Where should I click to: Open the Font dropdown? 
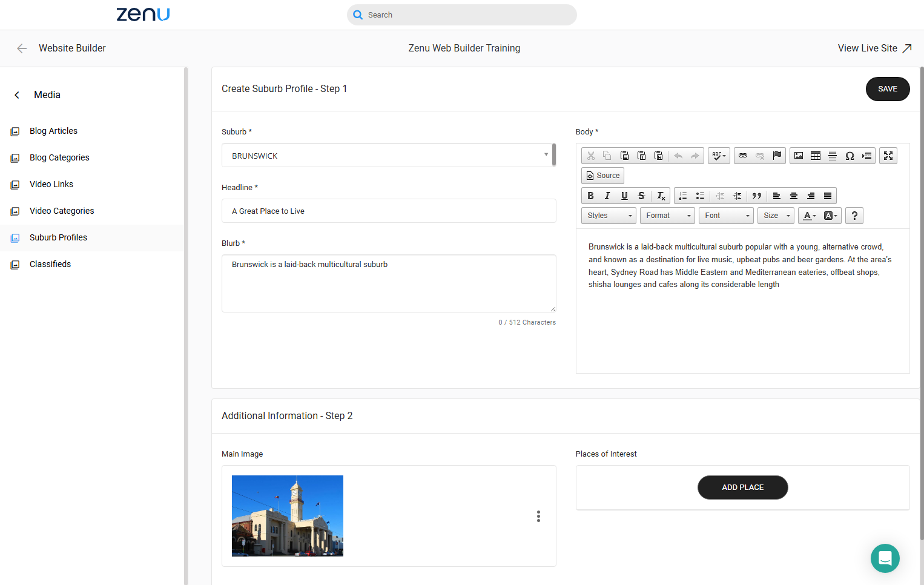click(726, 216)
